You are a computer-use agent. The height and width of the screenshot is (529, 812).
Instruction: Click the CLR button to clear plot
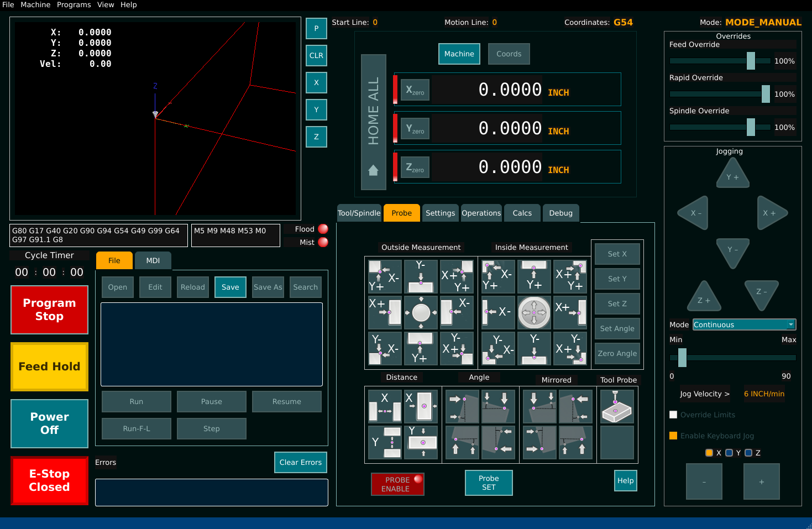tap(316, 55)
